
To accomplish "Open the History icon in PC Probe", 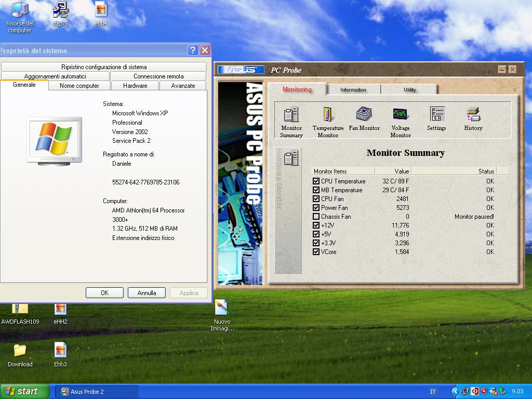I will 473,119.
